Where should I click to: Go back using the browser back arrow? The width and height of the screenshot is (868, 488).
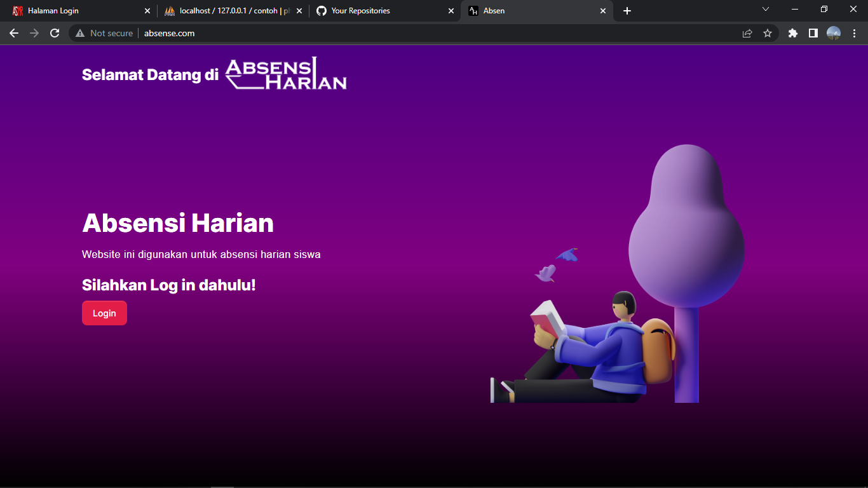(14, 33)
